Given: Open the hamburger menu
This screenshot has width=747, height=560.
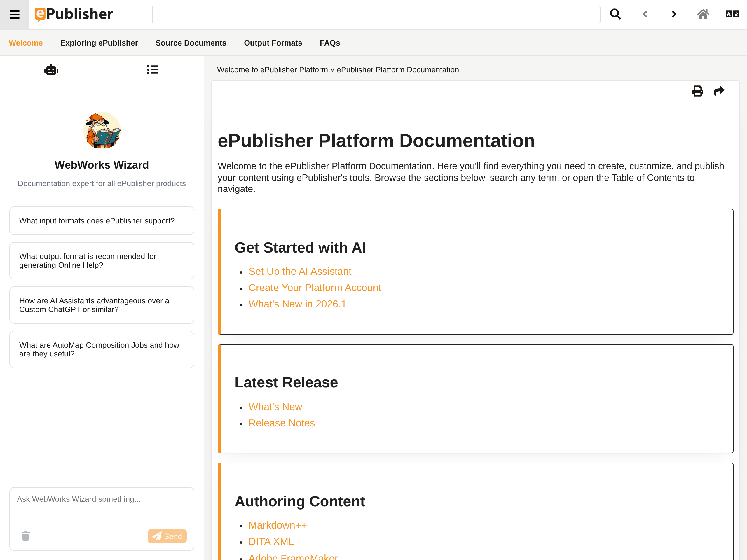Looking at the screenshot, I should pyautogui.click(x=15, y=15).
